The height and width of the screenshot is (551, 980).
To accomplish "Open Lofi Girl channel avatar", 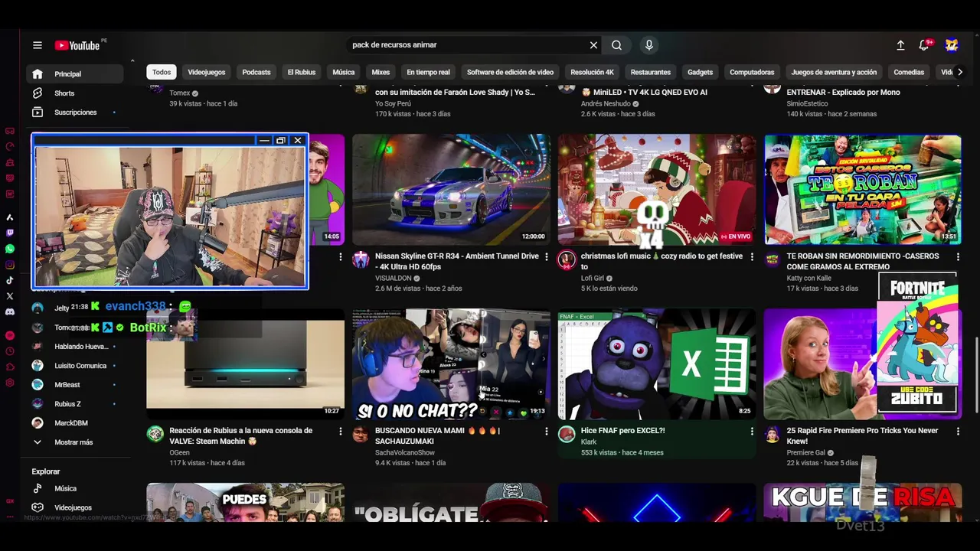I will point(567,259).
